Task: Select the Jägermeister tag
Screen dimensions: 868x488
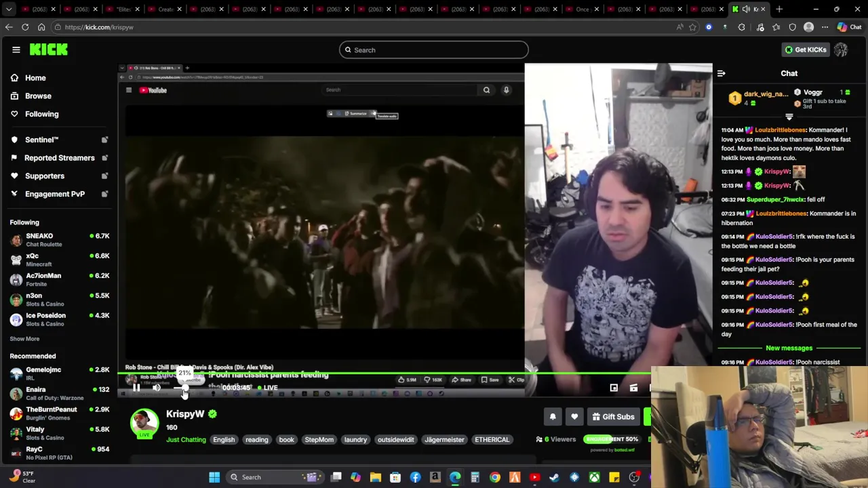Action: tap(444, 440)
